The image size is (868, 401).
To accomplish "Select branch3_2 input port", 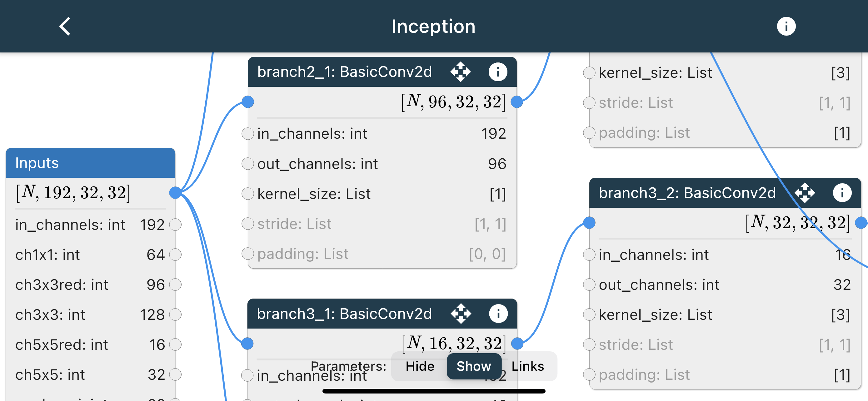I will click(x=589, y=223).
